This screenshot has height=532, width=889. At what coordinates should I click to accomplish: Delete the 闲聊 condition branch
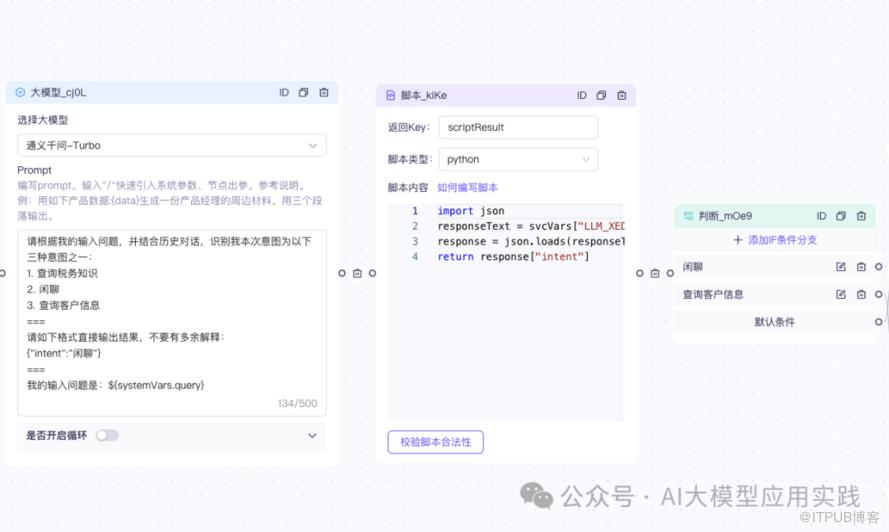tap(861, 267)
